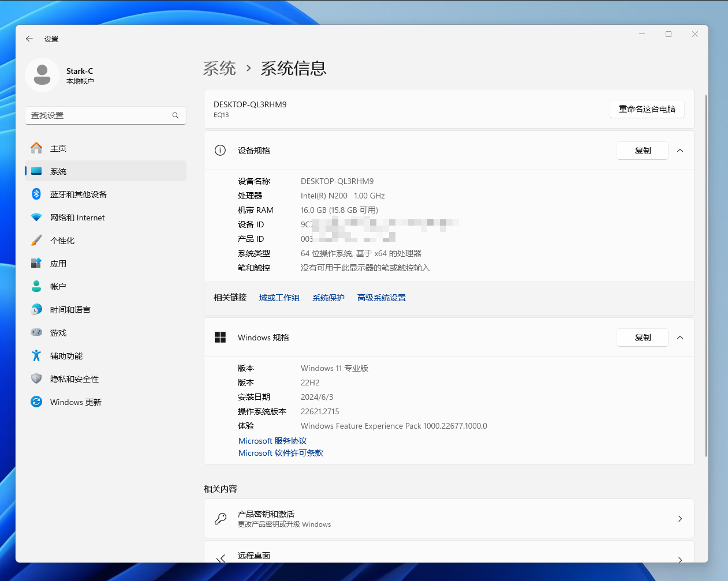Click the info circle icon beside 设备规格
This screenshot has width=728, height=581.
(220, 151)
